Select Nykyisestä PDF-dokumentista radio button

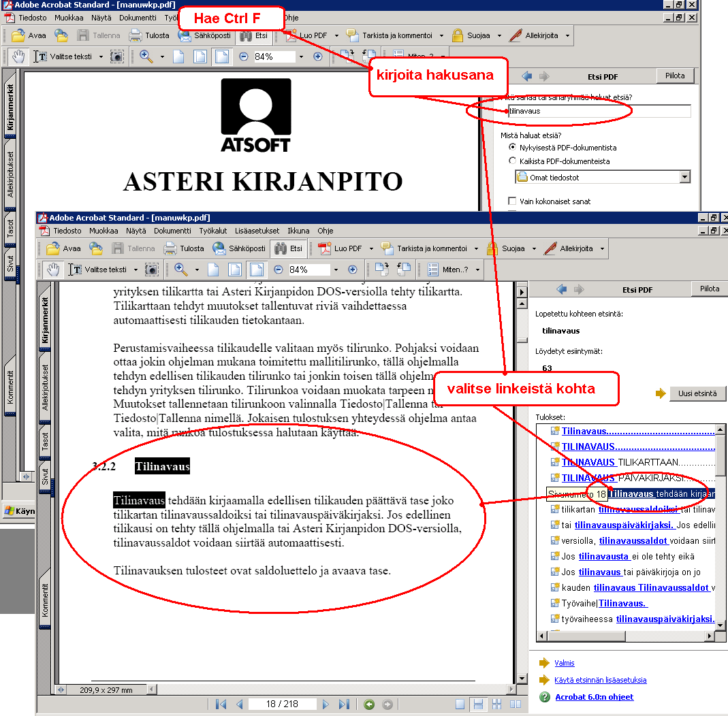512,147
